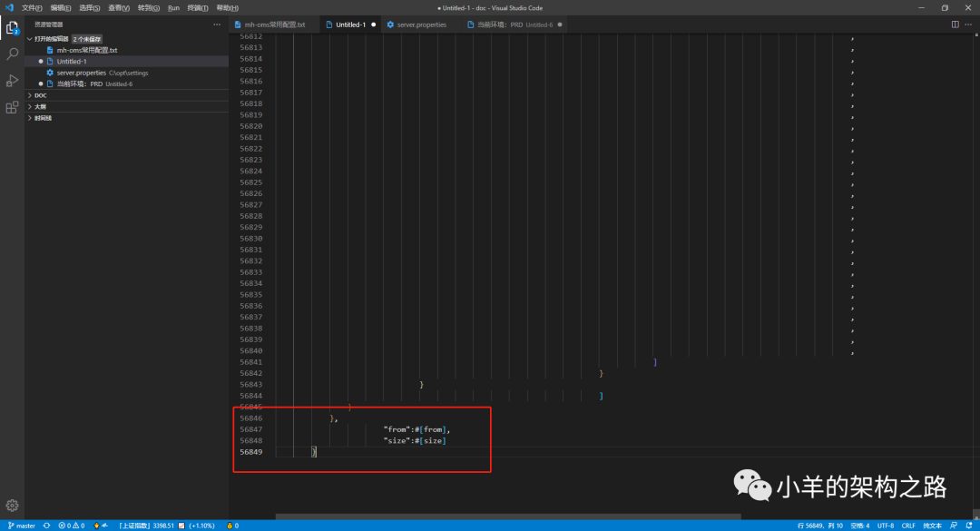This screenshot has height=531, width=980.
Task: Change encoding via UTF-8 indicator
Action: (x=886, y=526)
